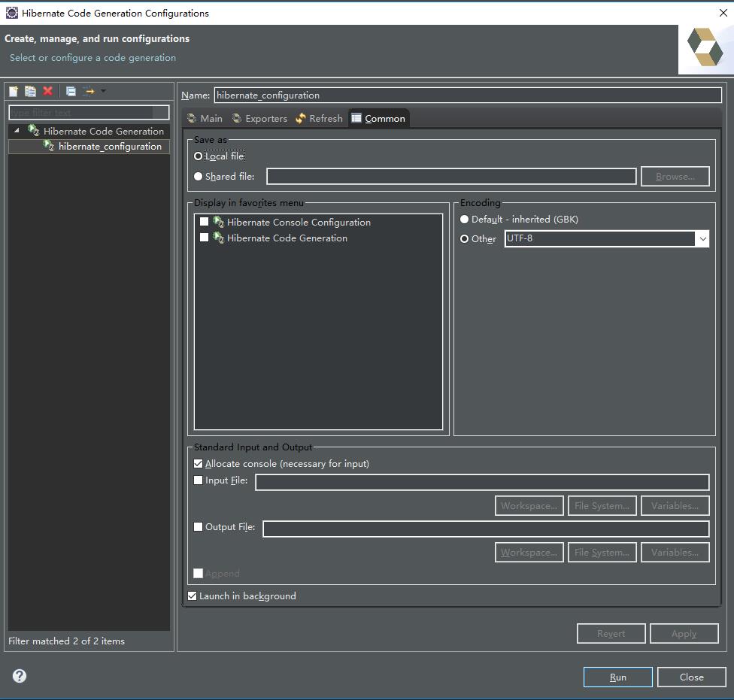Click the help icon at bottom left
The image size is (734, 700).
click(18, 676)
